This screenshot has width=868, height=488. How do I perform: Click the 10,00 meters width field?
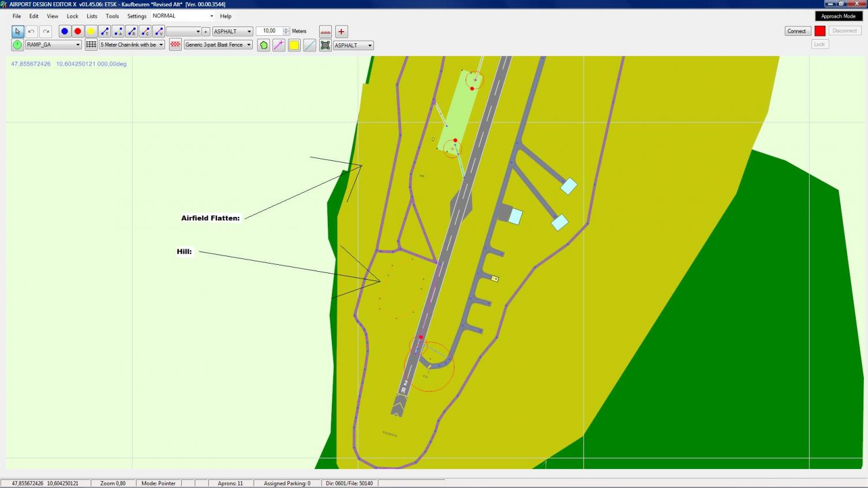coord(269,31)
